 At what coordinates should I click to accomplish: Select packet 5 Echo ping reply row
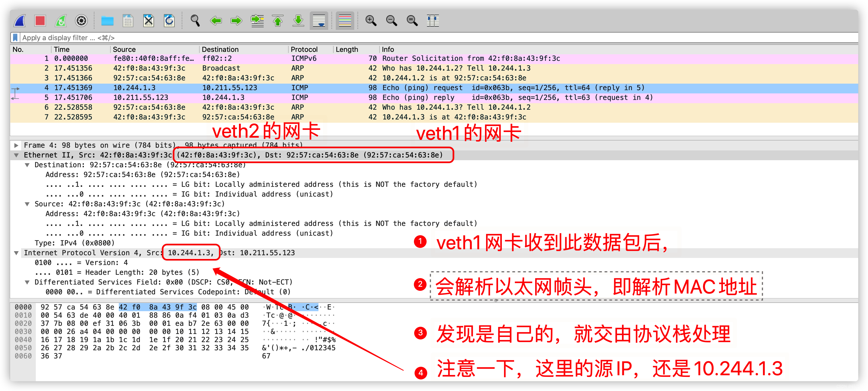[434, 97]
